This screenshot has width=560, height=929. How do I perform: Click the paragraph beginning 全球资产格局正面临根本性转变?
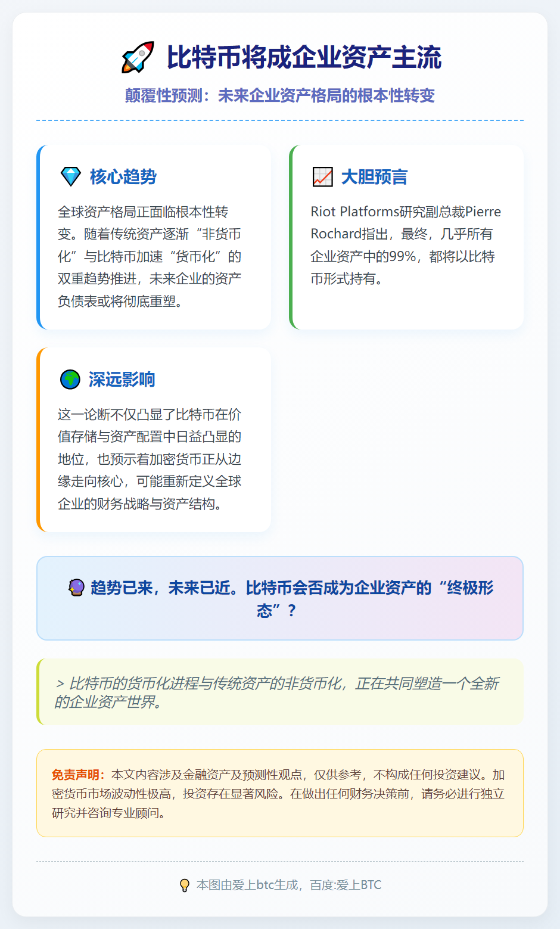point(150,256)
